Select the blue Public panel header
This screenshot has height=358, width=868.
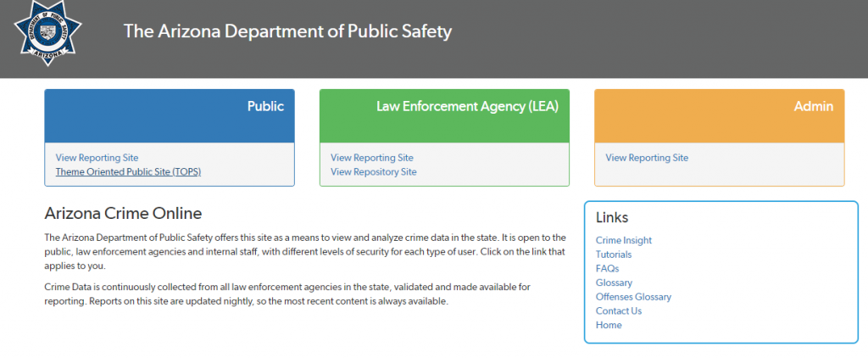(x=170, y=115)
